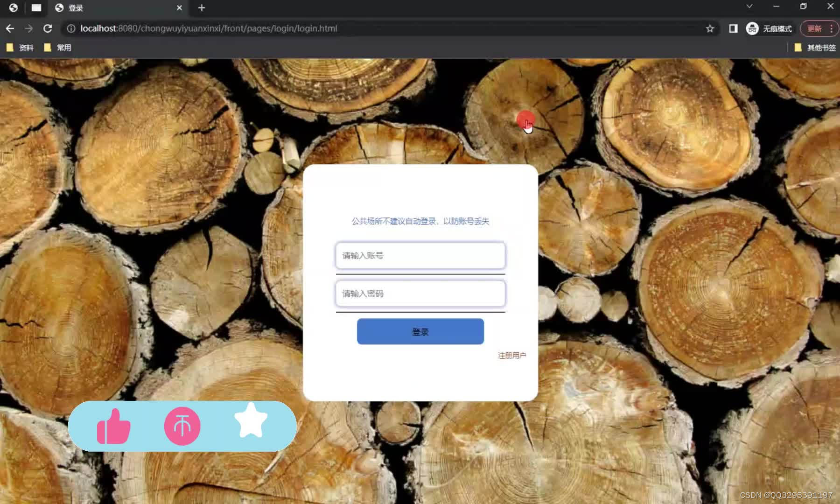Open the 其他书签 bookmarks folder
Screen dimensions: 840x504
click(x=815, y=48)
